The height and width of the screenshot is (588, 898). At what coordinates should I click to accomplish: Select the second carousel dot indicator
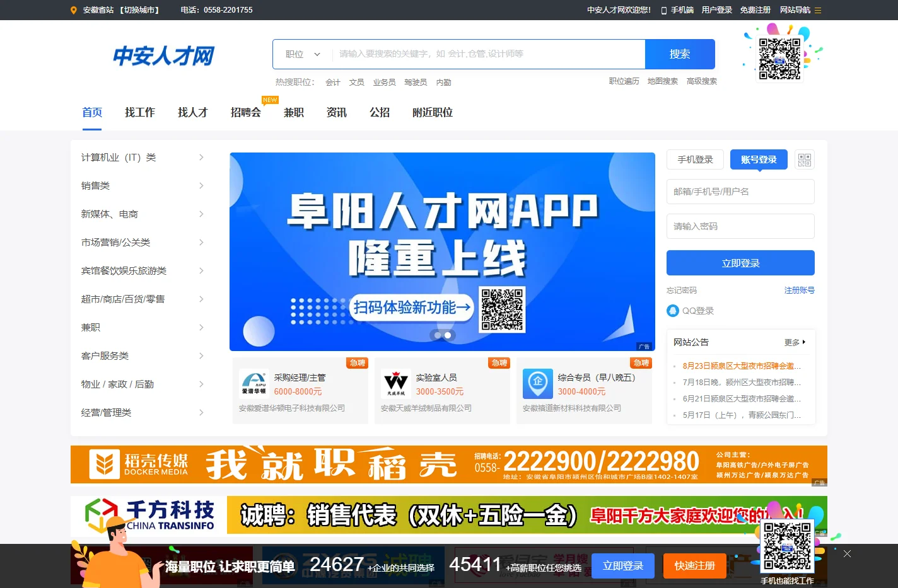(x=448, y=335)
